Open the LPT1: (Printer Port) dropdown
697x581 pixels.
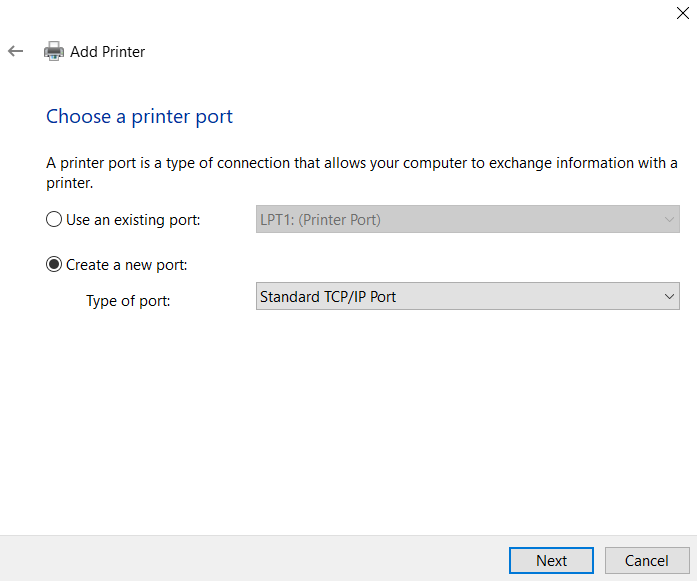pyautogui.click(x=467, y=219)
